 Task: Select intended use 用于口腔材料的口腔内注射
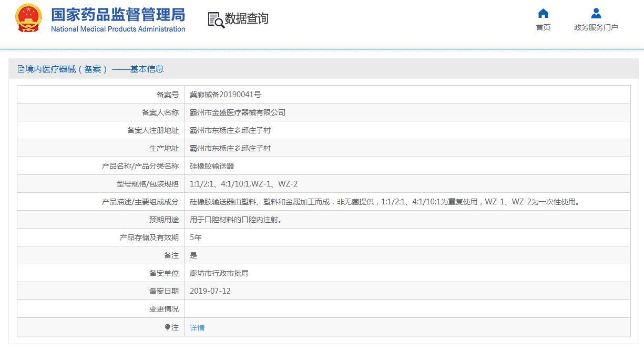[236, 220]
